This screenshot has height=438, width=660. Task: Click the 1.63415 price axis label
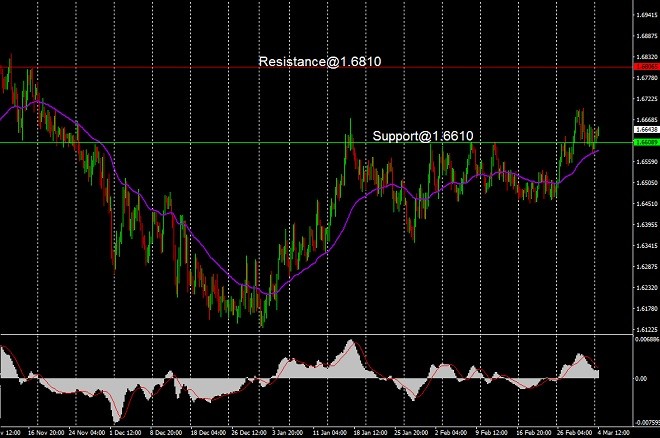647,246
